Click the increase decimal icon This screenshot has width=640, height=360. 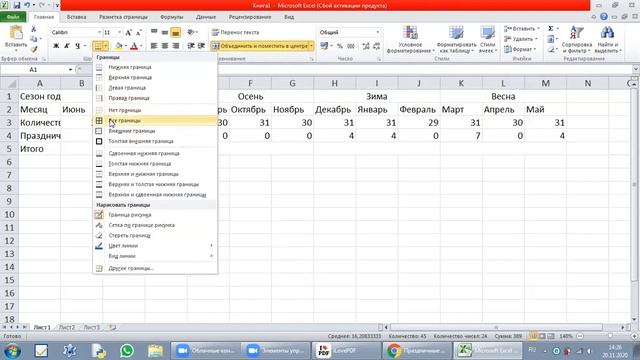click(366, 46)
